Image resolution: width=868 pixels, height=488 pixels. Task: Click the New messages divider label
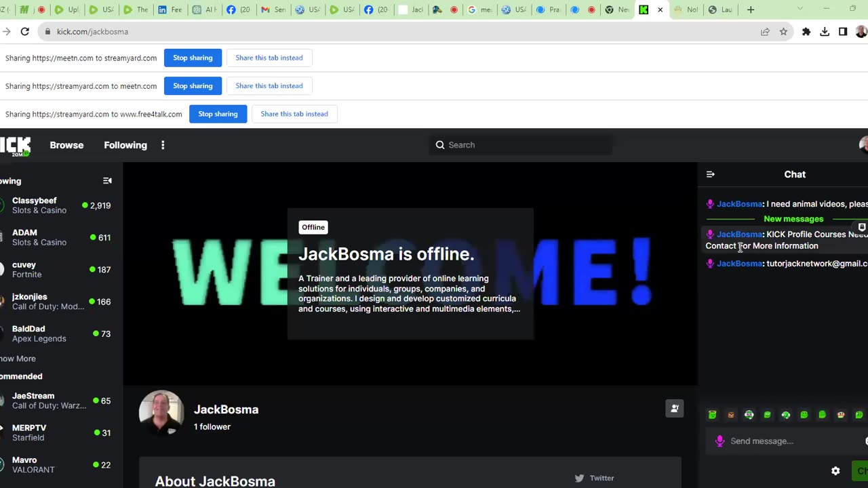(793, 219)
